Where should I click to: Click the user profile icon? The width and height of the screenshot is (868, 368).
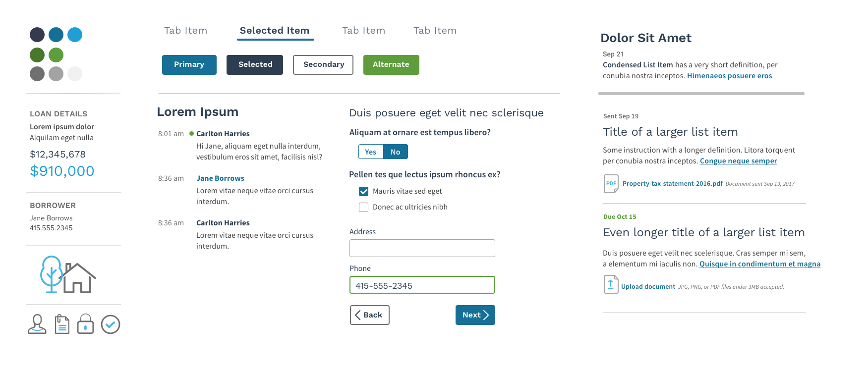pyautogui.click(x=37, y=324)
